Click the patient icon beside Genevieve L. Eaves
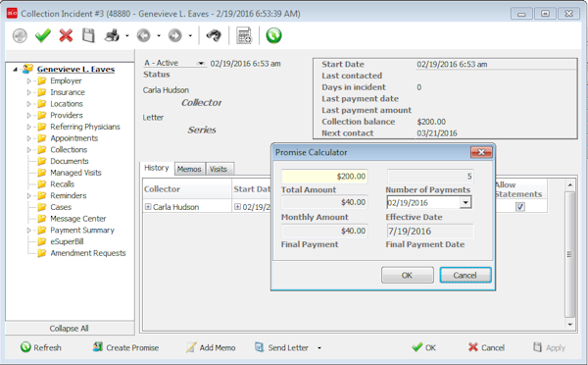588x365 pixels. pyautogui.click(x=27, y=69)
